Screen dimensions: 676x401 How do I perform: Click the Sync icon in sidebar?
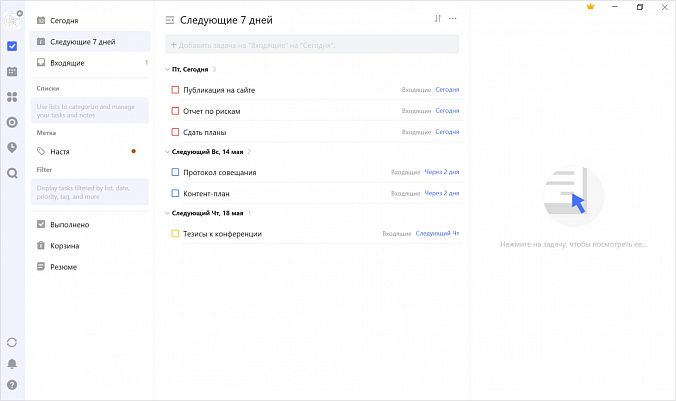[x=12, y=342]
